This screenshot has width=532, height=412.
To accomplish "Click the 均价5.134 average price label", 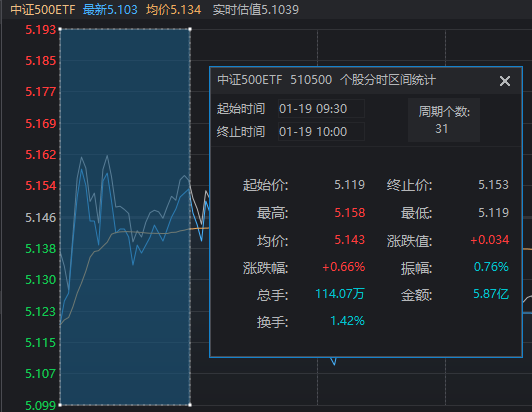I will pyautogui.click(x=173, y=10).
